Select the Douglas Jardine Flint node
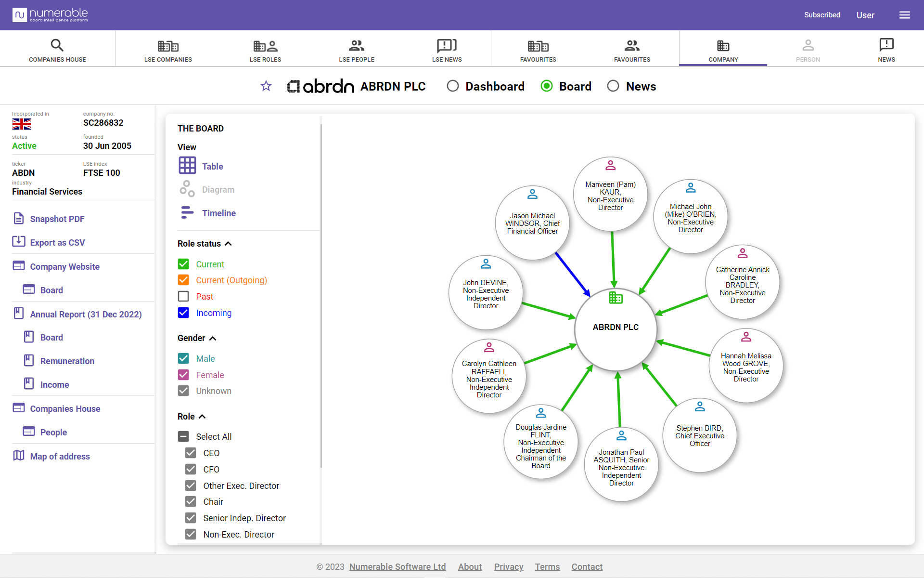The height and width of the screenshot is (578, 924). coord(541,442)
